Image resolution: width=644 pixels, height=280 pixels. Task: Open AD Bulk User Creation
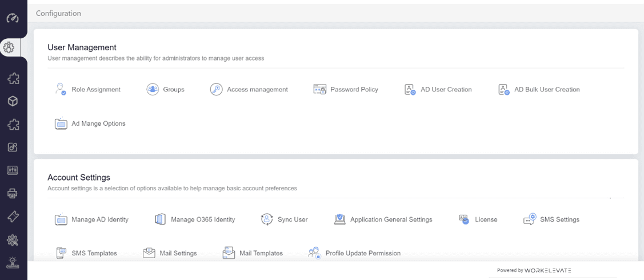546,90
